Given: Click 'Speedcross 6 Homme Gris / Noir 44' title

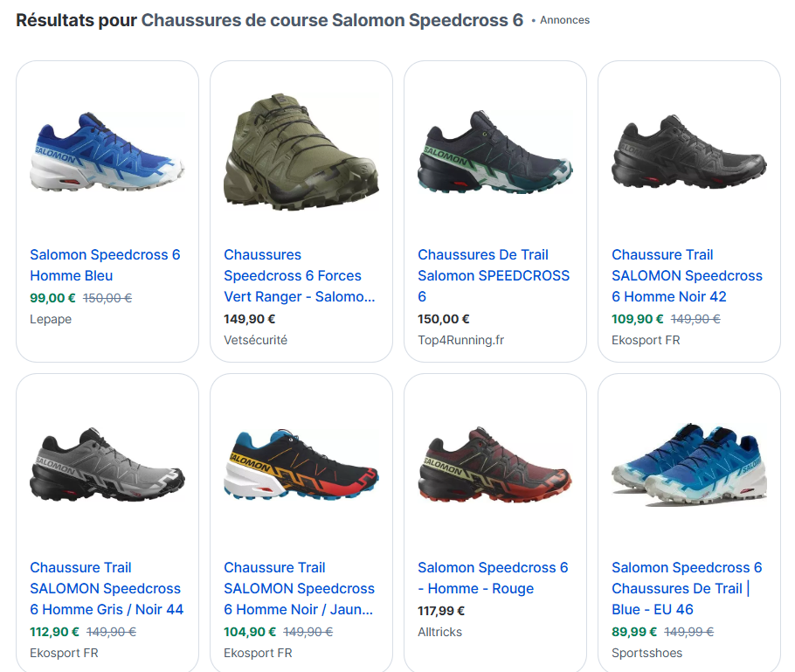Looking at the screenshot, I should pos(107,588).
